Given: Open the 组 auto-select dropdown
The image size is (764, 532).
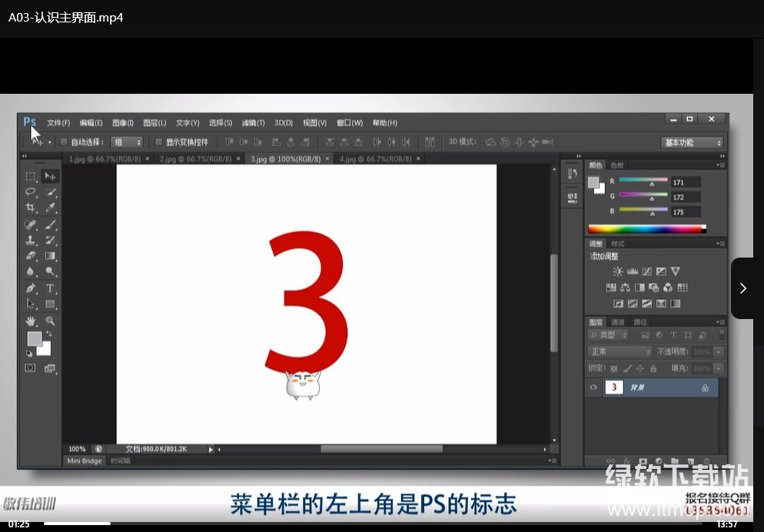Looking at the screenshot, I should [x=127, y=142].
